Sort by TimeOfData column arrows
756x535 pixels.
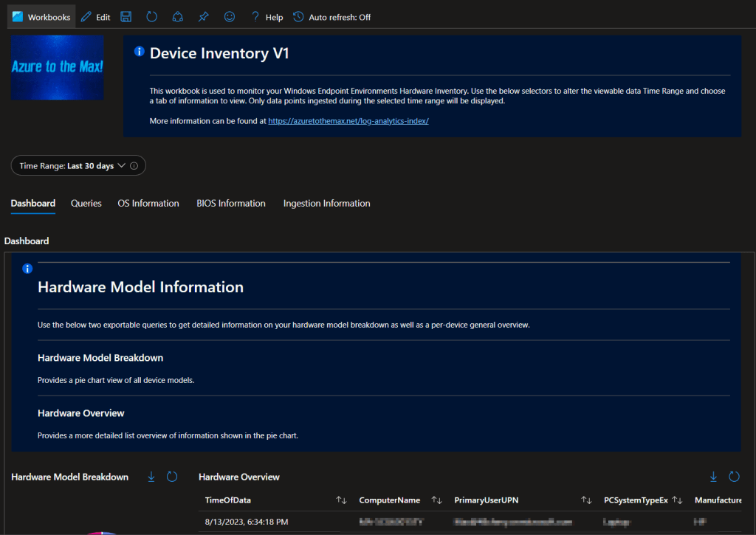point(341,500)
